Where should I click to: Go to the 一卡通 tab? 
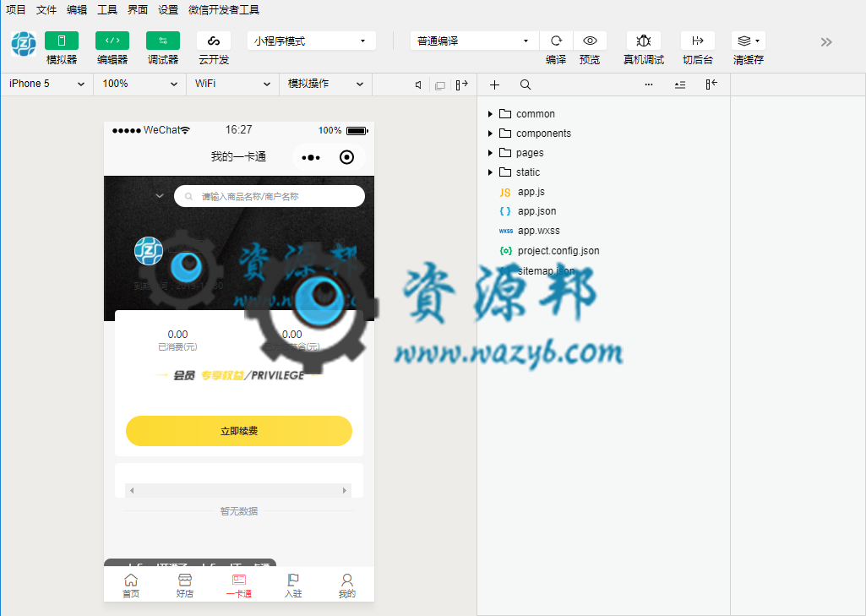click(238, 586)
